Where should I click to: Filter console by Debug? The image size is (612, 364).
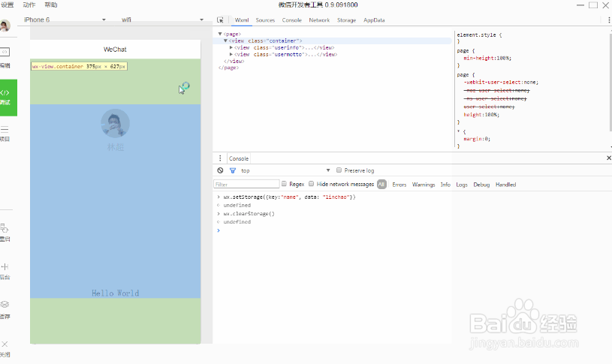[481, 185]
